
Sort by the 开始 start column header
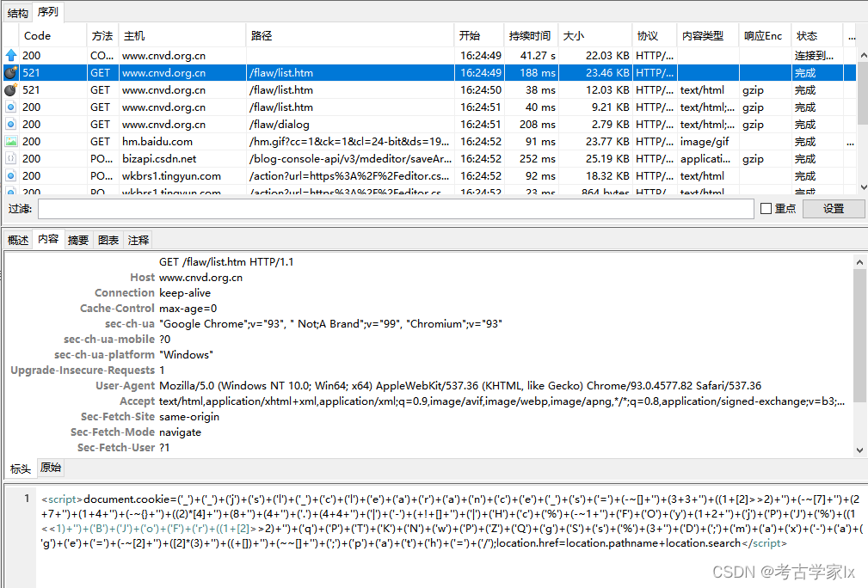tap(479, 36)
